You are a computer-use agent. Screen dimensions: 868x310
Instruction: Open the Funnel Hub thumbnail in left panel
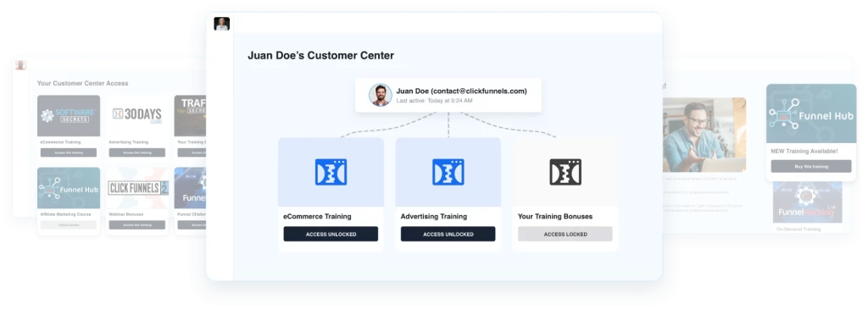click(69, 188)
